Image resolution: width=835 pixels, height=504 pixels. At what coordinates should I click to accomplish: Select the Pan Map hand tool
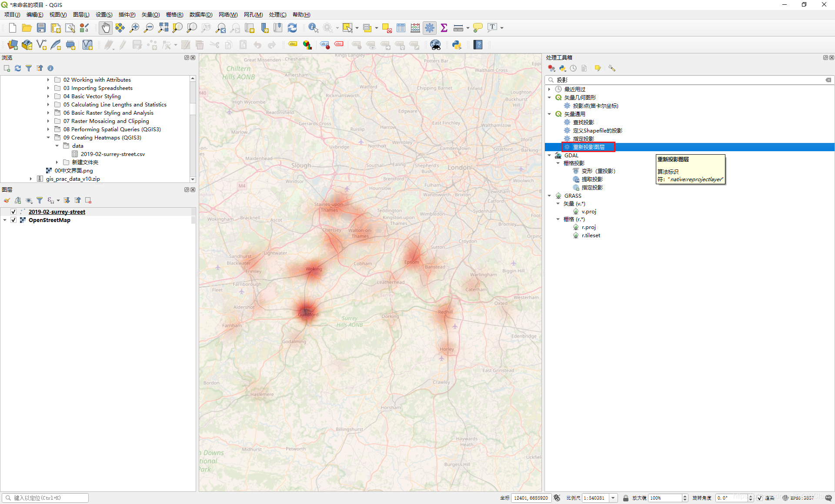[x=105, y=28]
